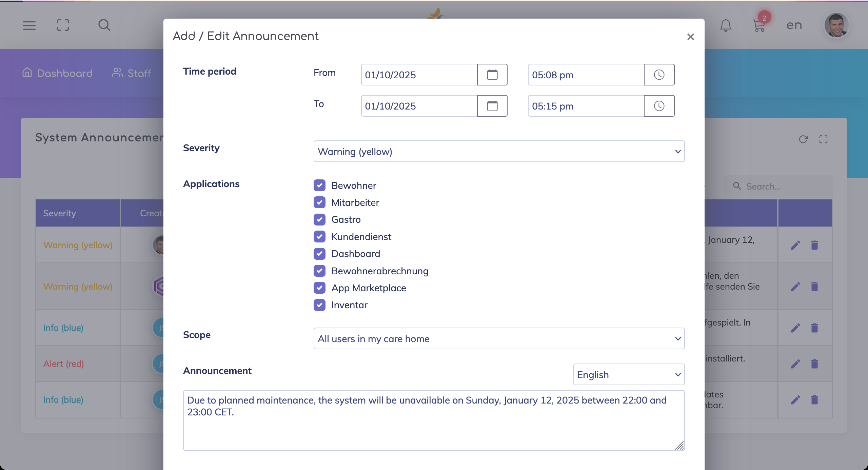Change announcement language from English dropdown
Screen dimensions: 868x470
tap(629, 374)
